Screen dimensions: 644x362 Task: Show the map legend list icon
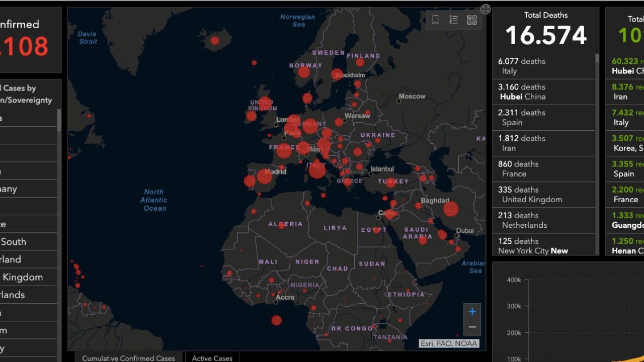point(454,20)
